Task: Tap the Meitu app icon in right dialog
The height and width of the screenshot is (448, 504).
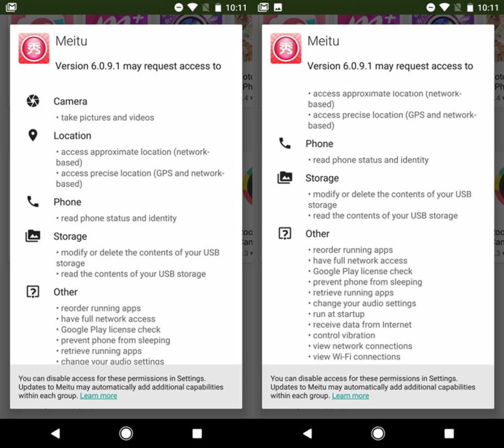Action: pyautogui.click(x=286, y=48)
